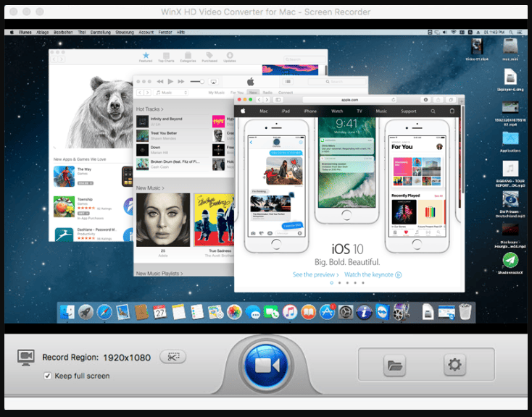Screen dimensions: 532x417
Task: Toggle the Keep full screen checkbox
Action: pos(48,376)
